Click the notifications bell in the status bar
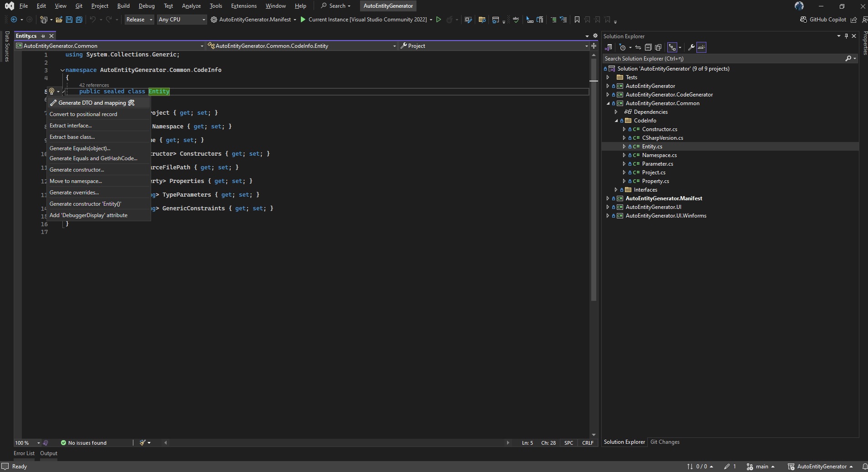Screen dimensions: 868x472 tap(864, 467)
